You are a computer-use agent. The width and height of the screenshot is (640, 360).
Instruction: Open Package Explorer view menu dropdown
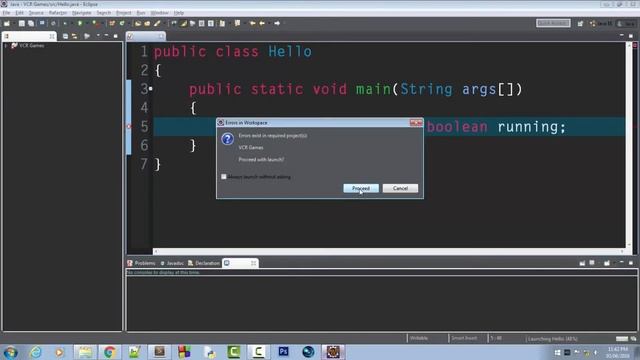(98, 36)
